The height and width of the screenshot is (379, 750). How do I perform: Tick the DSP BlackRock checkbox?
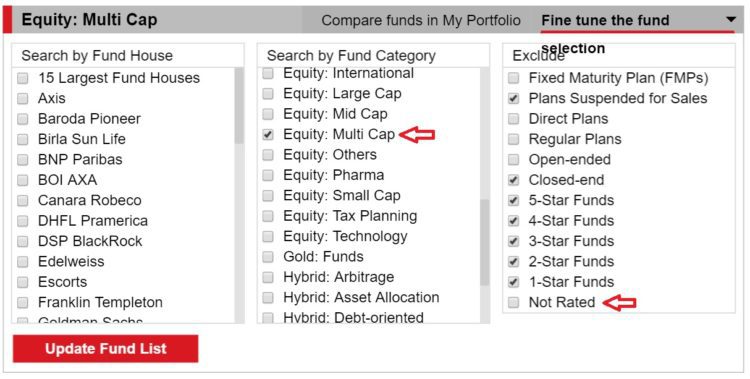(22, 241)
